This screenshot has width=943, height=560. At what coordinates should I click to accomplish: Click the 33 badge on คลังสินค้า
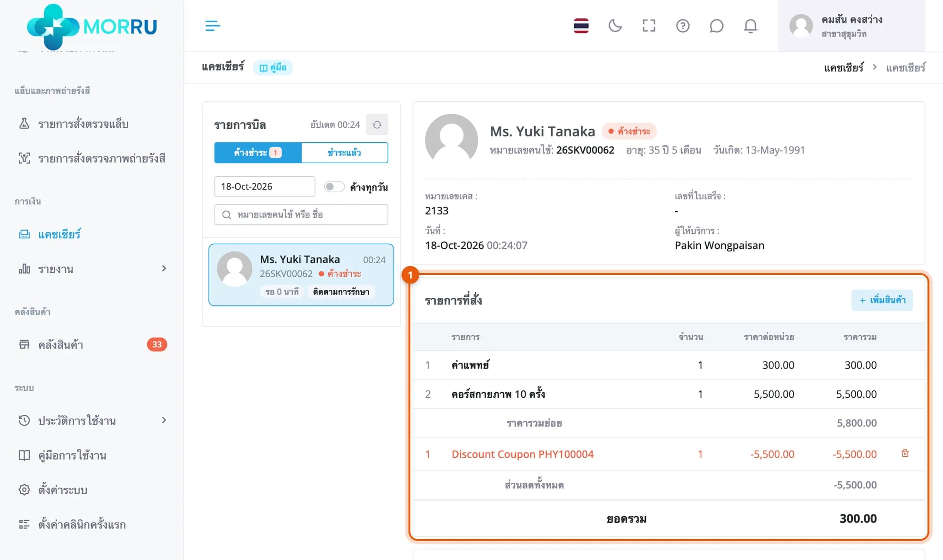pyautogui.click(x=157, y=345)
